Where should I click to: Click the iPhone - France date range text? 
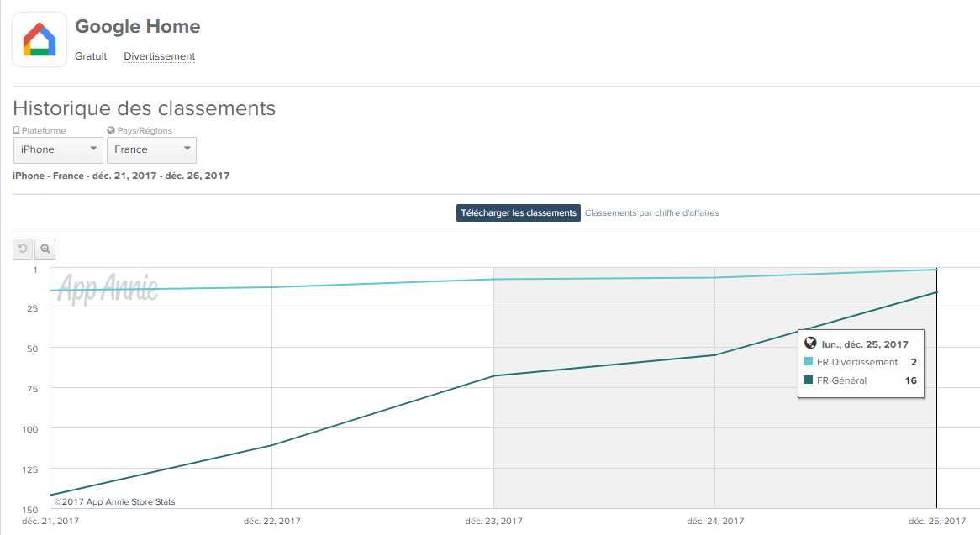[x=121, y=176]
